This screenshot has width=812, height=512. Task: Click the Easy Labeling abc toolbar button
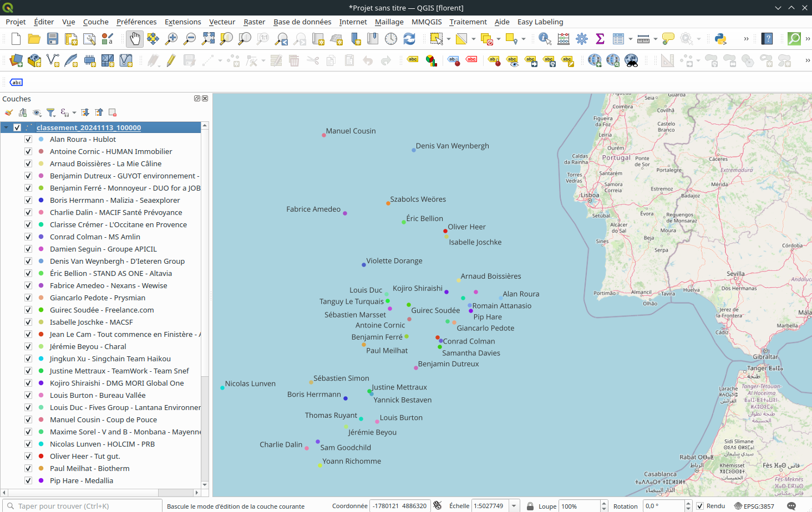[17, 82]
